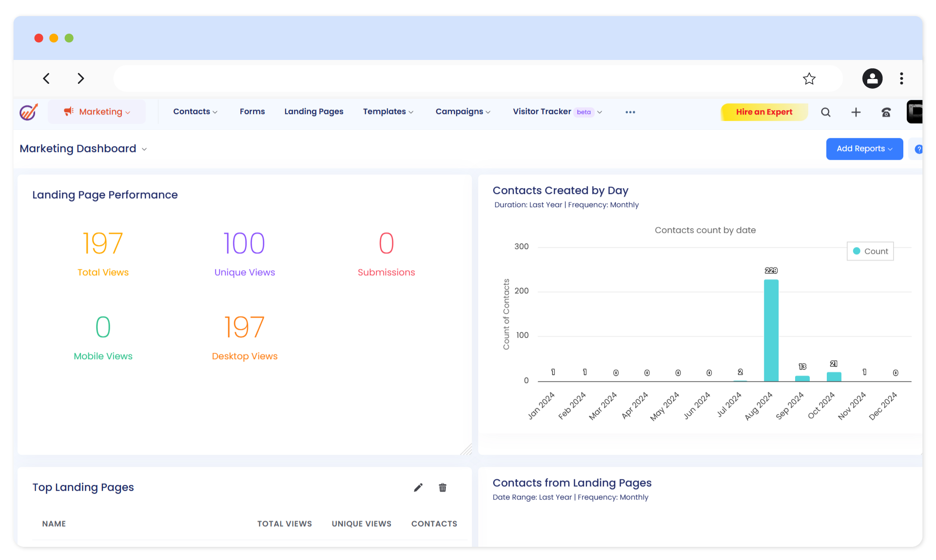Expand the Campaigns menu chevron
The height and width of the screenshot is (560, 936).
(x=488, y=112)
